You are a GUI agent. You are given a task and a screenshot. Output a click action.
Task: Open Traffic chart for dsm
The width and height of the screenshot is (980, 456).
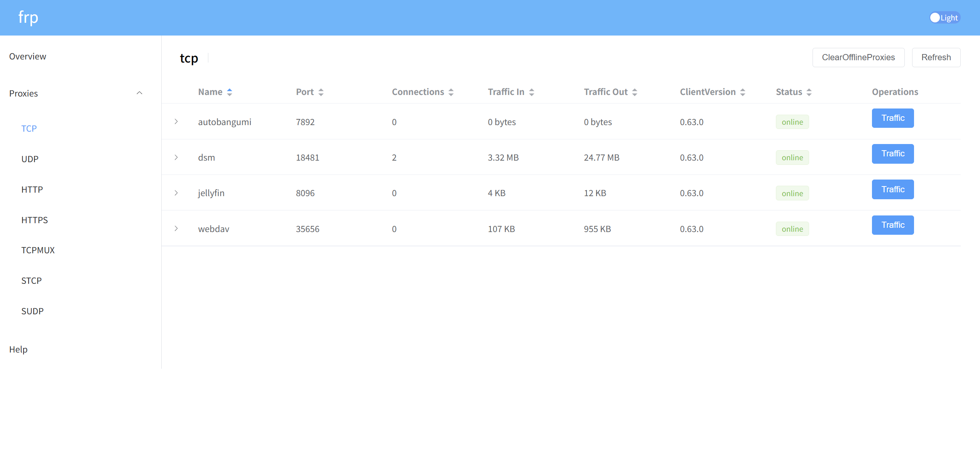(x=892, y=154)
